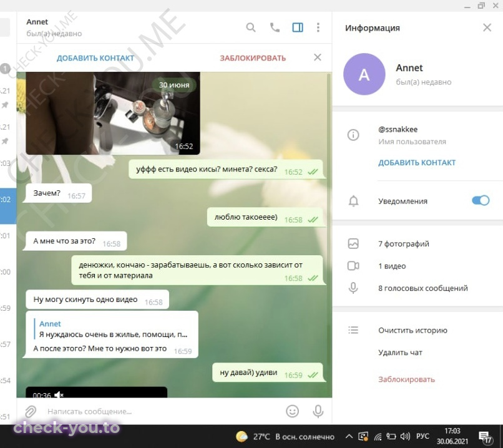Image resolution: width=503 pixels, height=448 pixels.
Task: Dismiss the add contact/block bar
Action: point(317,57)
